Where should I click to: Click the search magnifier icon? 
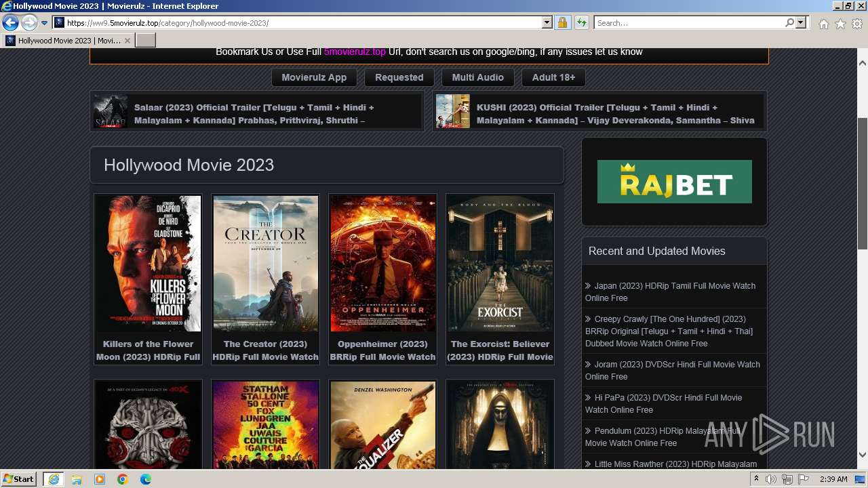[x=789, y=23]
